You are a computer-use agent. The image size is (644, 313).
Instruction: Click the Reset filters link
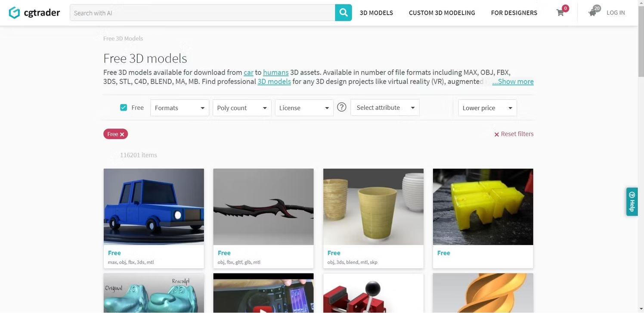(514, 134)
